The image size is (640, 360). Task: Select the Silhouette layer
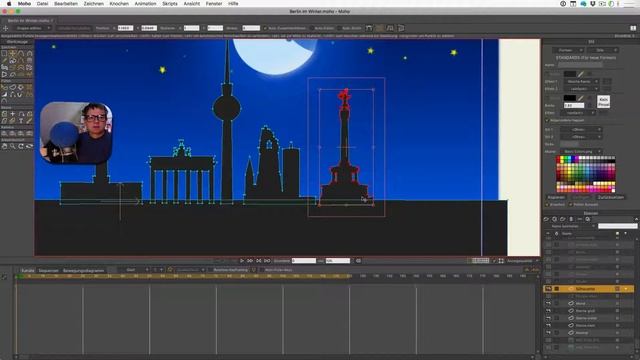pyautogui.click(x=589, y=289)
